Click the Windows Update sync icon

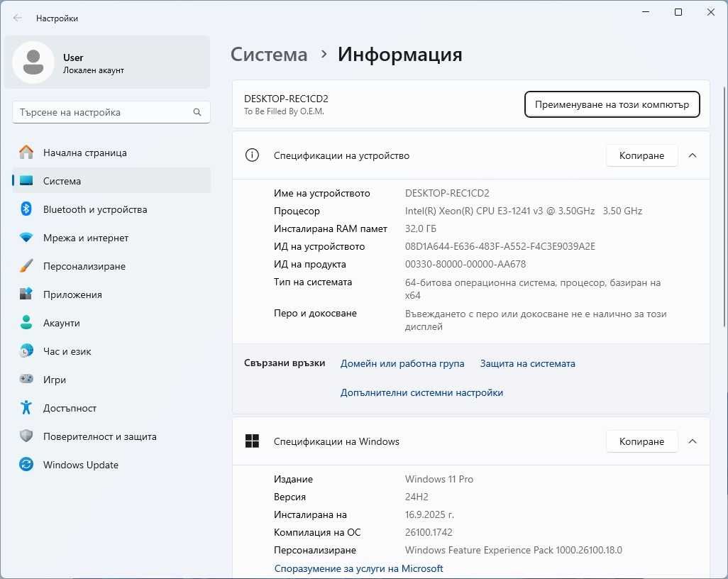pyautogui.click(x=26, y=464)
